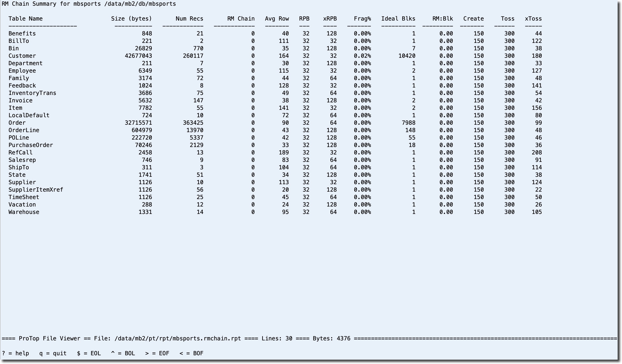Click the Ideal Blks column header
The height and width of the screenshot is (364, 622).
(398, 19)
